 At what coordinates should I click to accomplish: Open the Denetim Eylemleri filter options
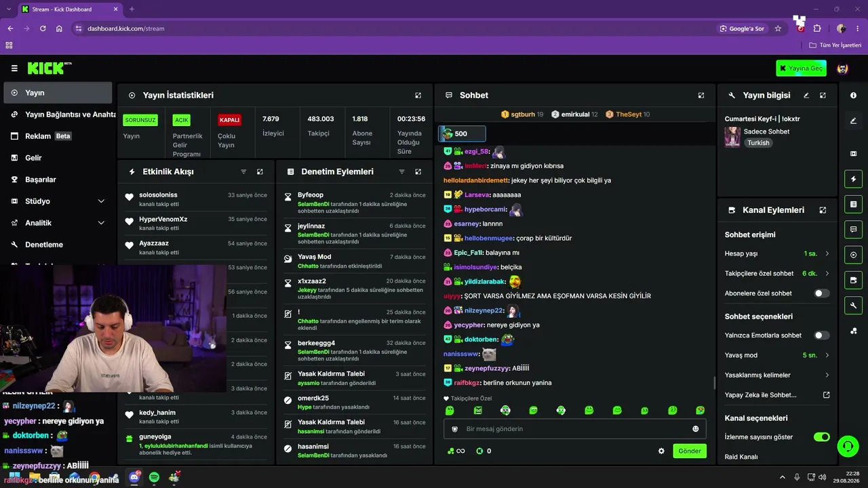pos(401,172)
